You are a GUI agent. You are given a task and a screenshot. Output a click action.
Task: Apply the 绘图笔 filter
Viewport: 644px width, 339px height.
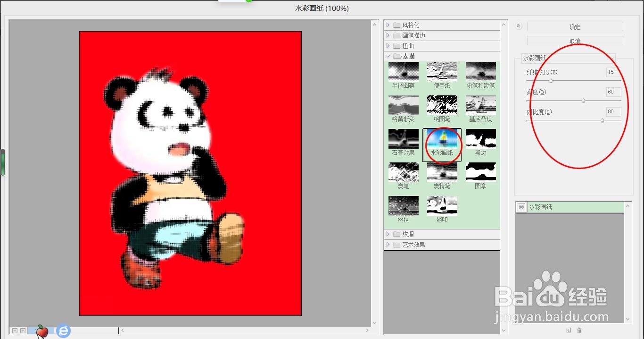click(442, 105)
